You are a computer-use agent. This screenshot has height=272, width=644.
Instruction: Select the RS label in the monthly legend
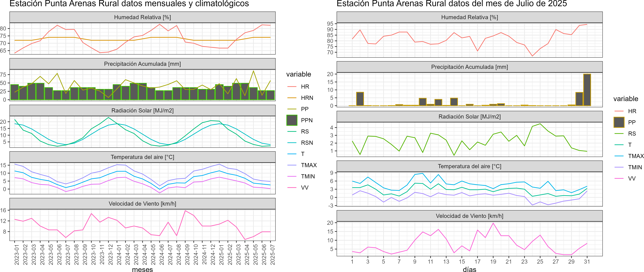click(305, 131)
